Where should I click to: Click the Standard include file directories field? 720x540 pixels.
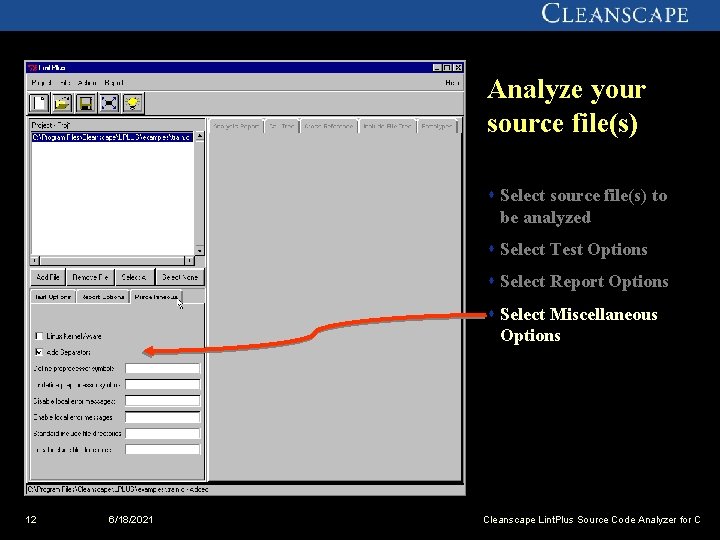click(x=163, y=433)
